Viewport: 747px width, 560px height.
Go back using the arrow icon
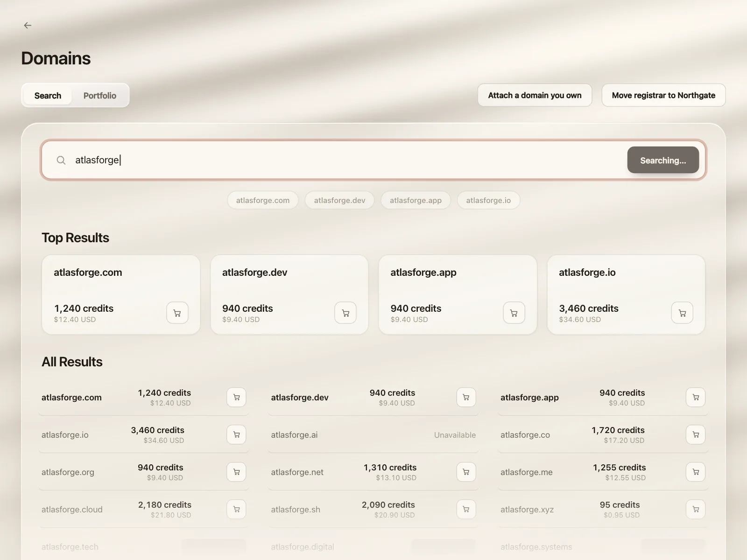28,25
